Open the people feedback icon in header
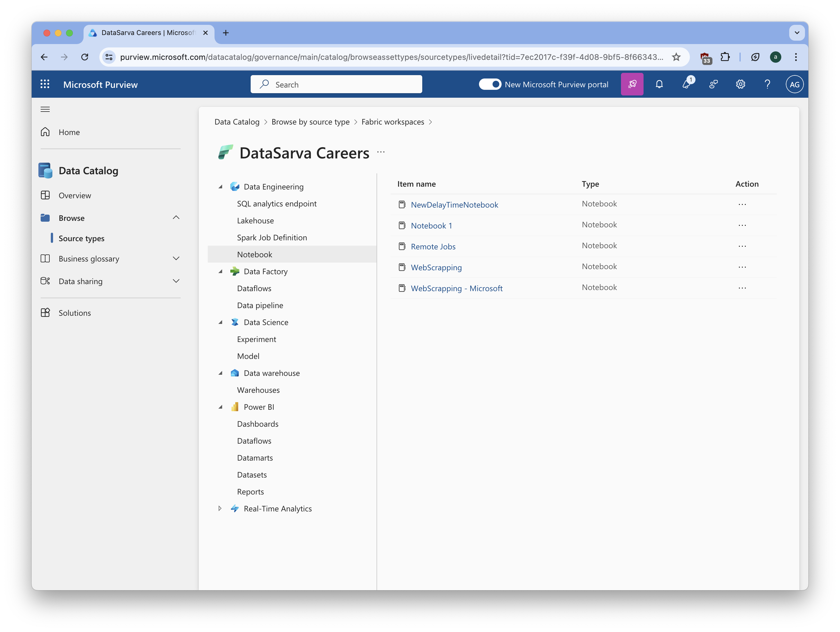 714,84
